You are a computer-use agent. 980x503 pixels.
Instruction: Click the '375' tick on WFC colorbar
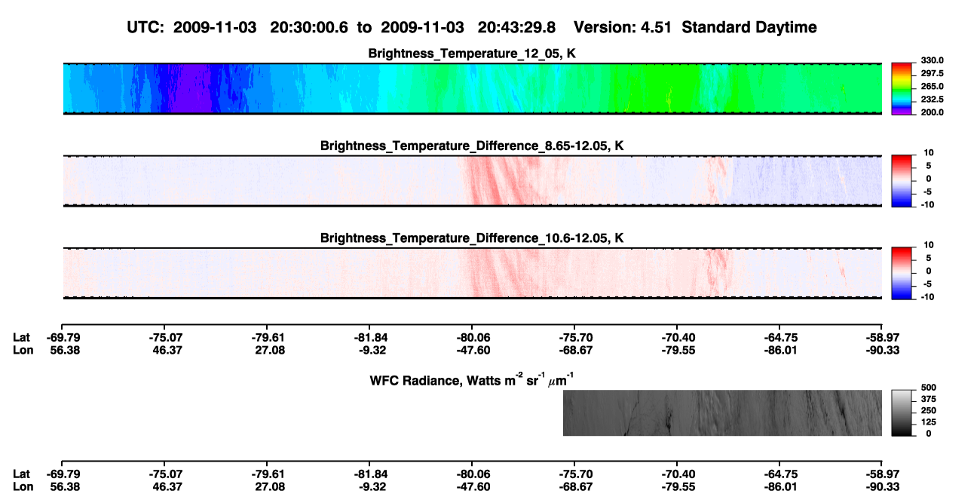[x=928, y=398]
